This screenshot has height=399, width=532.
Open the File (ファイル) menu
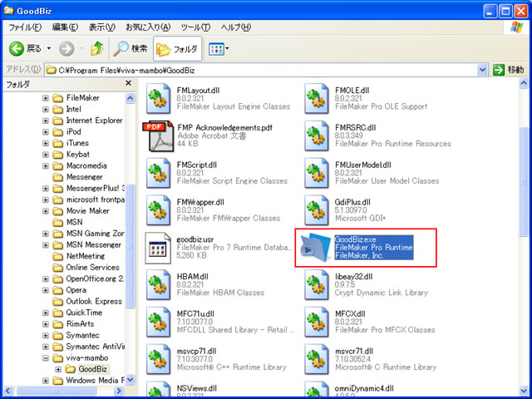[25, 27]
